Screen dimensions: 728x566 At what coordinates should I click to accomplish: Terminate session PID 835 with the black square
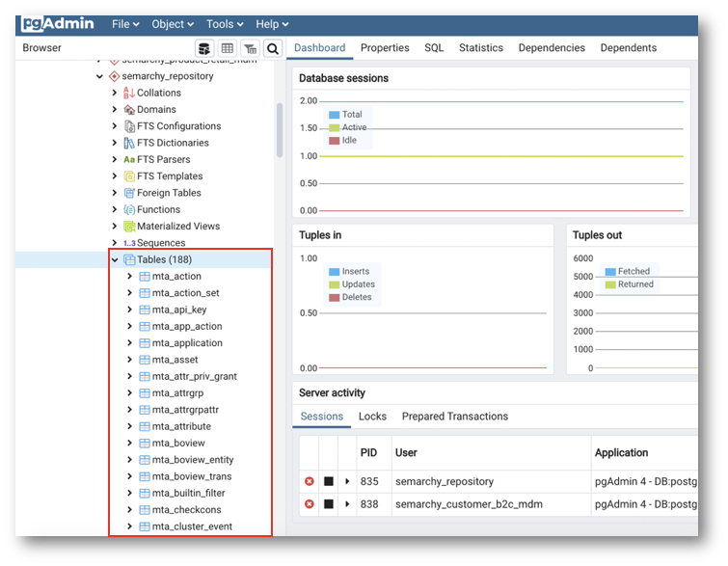(329, 481)
